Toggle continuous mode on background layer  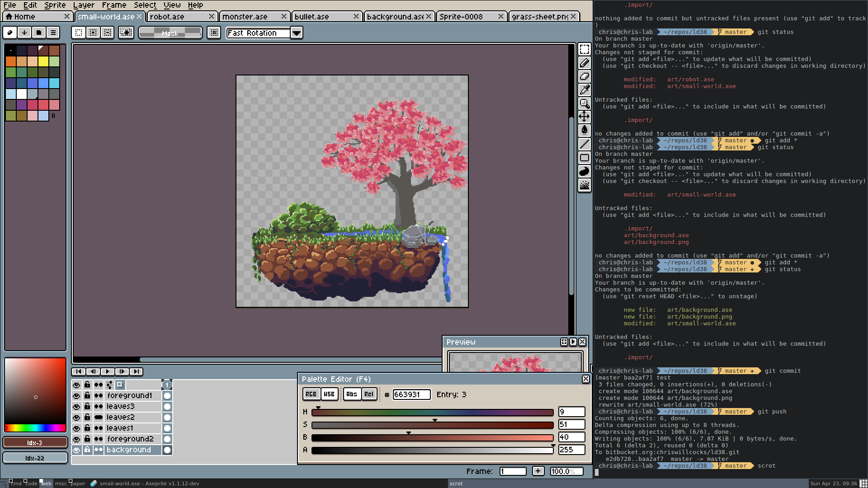98,450
